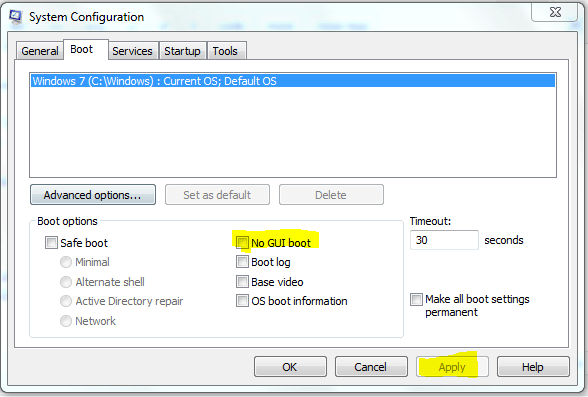Choose the Network safe boot radio

66,321
